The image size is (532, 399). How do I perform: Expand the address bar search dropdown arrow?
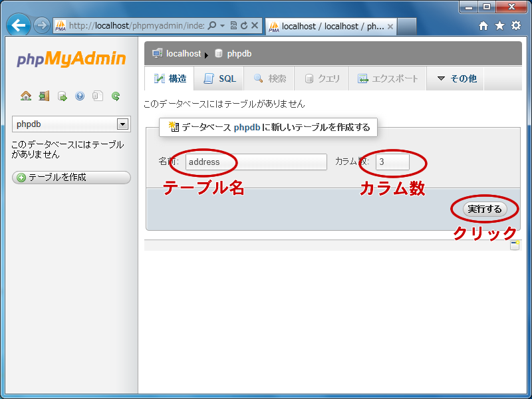point(221,26)
